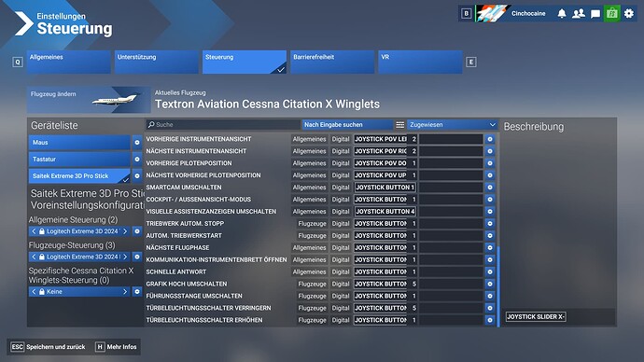Click Türbeleuchtungsschalter verringern text

[208, 308]
